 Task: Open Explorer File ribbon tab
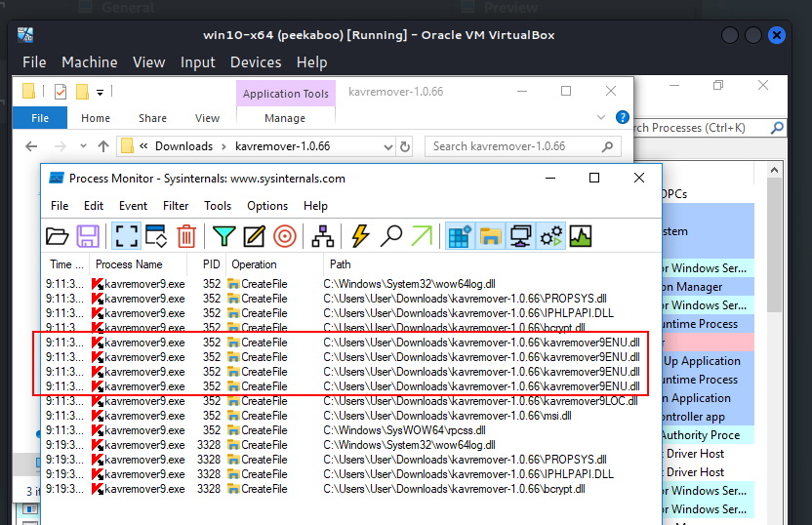[40, 118]
